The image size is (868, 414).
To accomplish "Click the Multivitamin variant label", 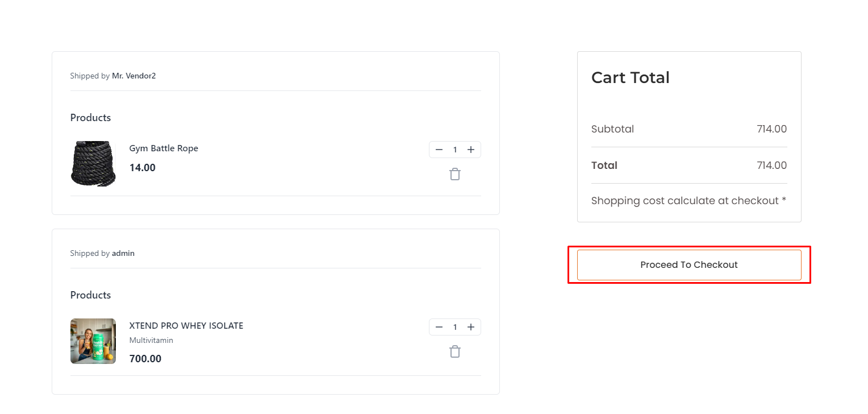I will pos(151,340).
